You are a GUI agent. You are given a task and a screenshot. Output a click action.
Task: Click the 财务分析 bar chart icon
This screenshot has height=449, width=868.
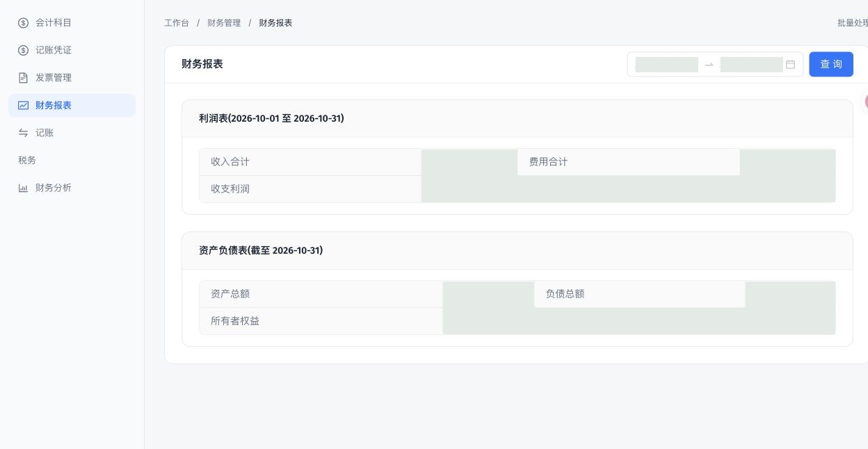[24, 188]
